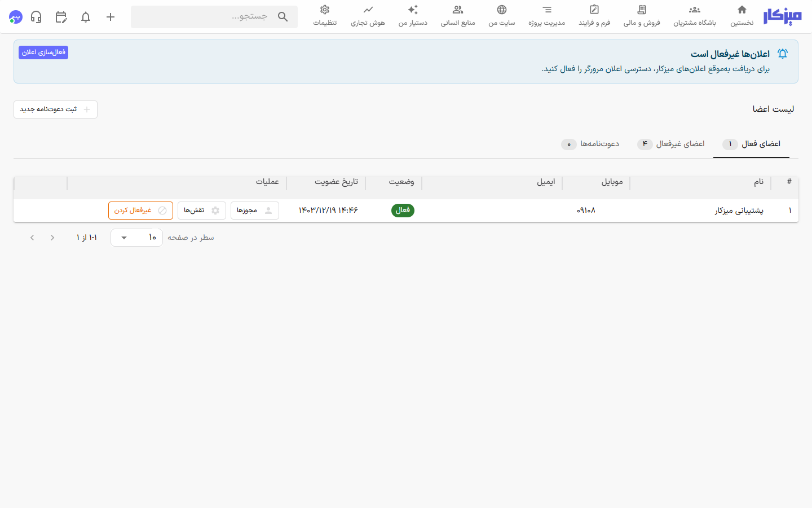Go to the next page chevron
Image resolution: width=812 pixels, height=508 pixels.
(x=32, y=238)
